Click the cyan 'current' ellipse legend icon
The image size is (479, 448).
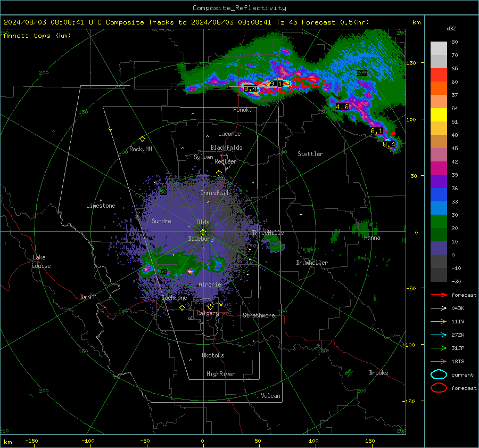(439, 374)
